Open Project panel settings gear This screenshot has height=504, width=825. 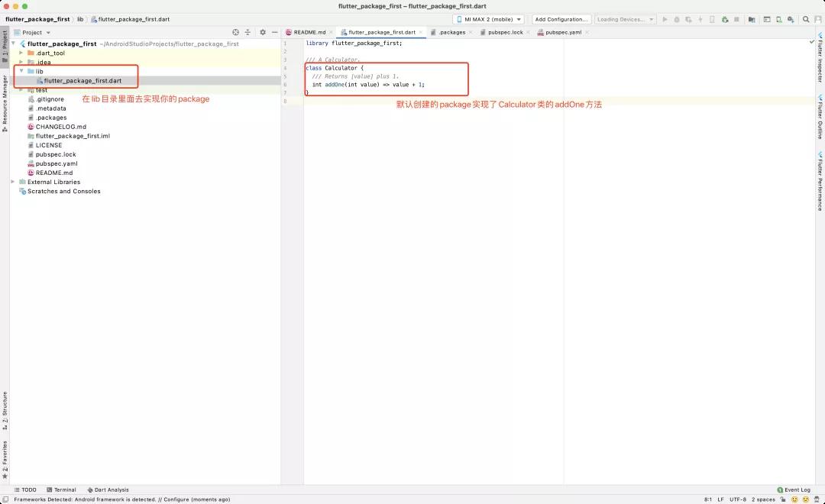click(x=263, y=32)
